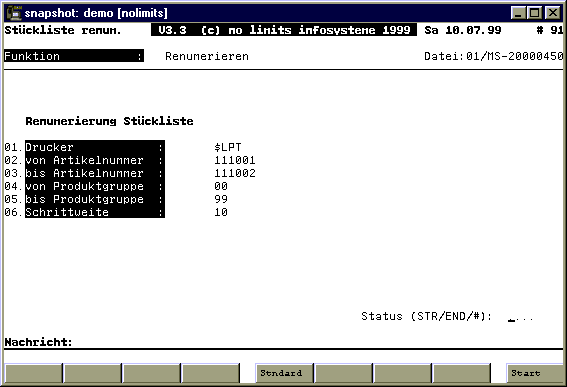Image resolution: width=567 pixels, height=387 pixels.
Task: Select bis Artikelnummer value 111002
Action: coord(235,173)
